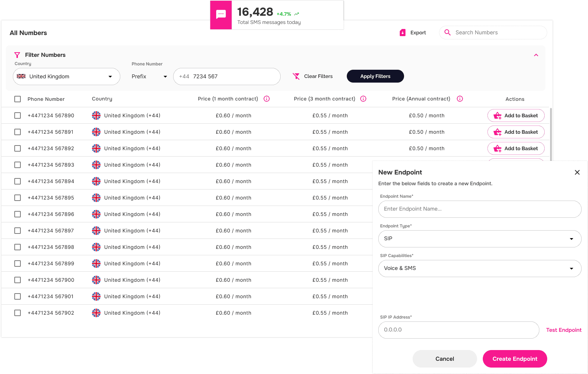The height and width of the screenshot is (374, 588).
Task: Click Create Endpoint button
Action: pyautogui.click(x=515, y=359)
